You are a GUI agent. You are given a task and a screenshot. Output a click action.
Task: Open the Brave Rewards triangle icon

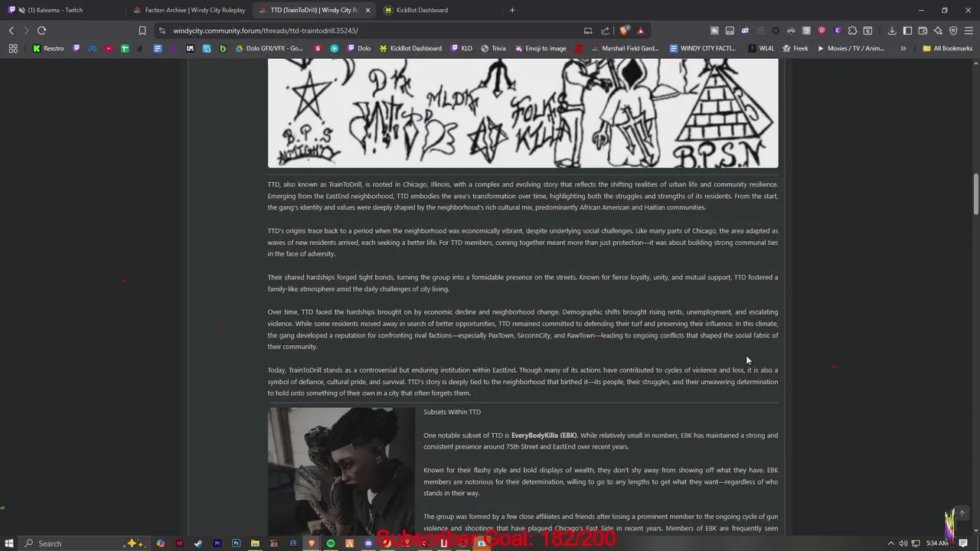(x=640, y=31)
